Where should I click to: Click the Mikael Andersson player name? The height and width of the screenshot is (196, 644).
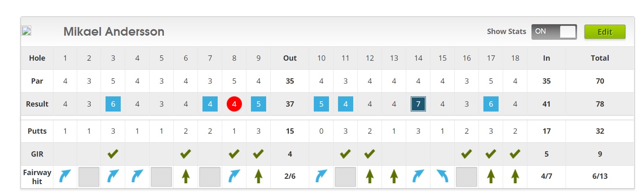[114, 32]
